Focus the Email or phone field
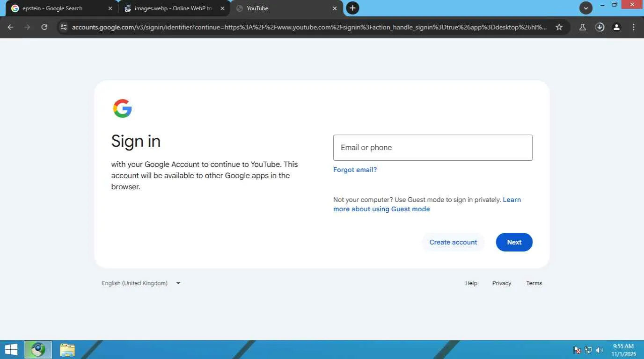The width and height of the screenshot is (644, 359). [x=433, y=148]
